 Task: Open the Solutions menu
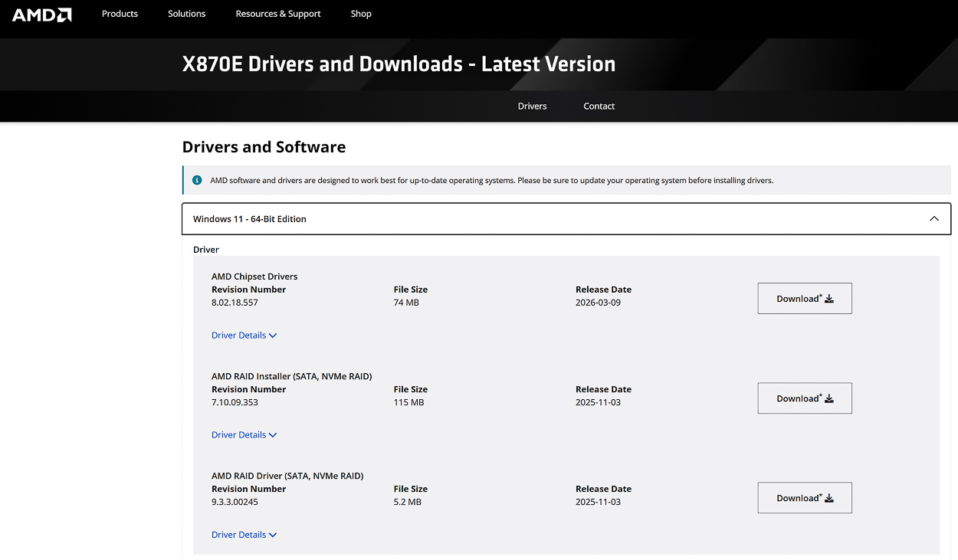pos(186,14)
